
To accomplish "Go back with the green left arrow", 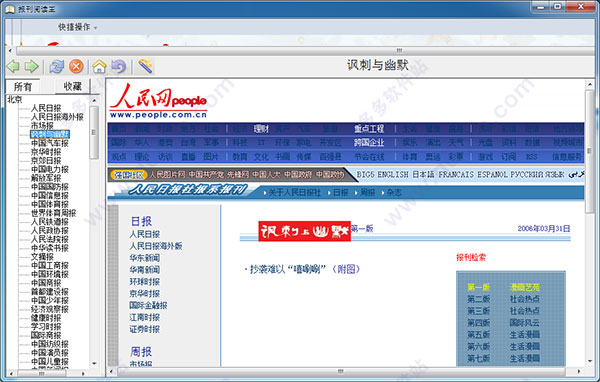I will tap(13, 67).
